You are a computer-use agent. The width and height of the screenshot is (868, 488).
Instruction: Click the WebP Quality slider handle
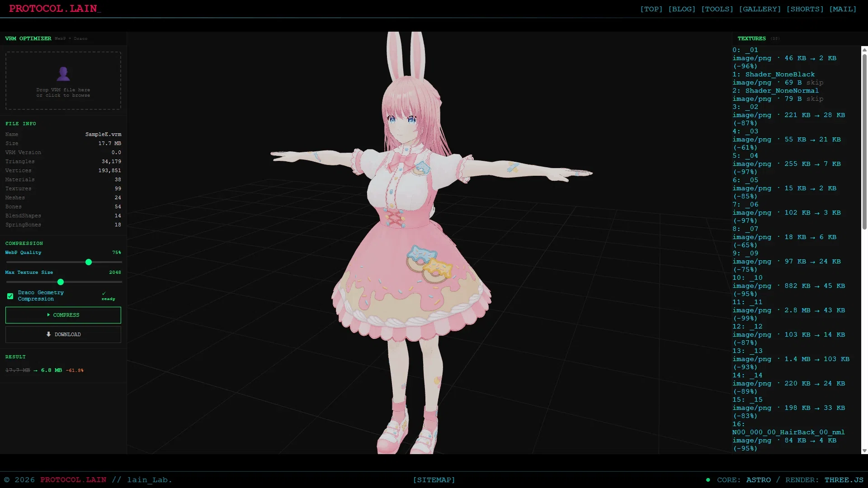click(x=89, y=262)
